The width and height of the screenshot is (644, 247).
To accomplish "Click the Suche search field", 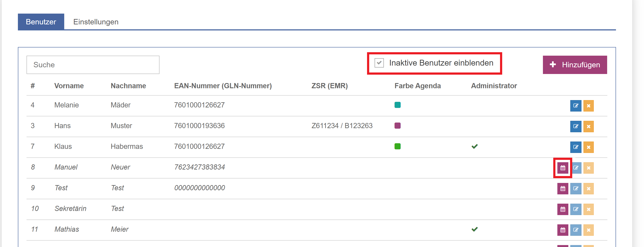I will pos(93,65).
